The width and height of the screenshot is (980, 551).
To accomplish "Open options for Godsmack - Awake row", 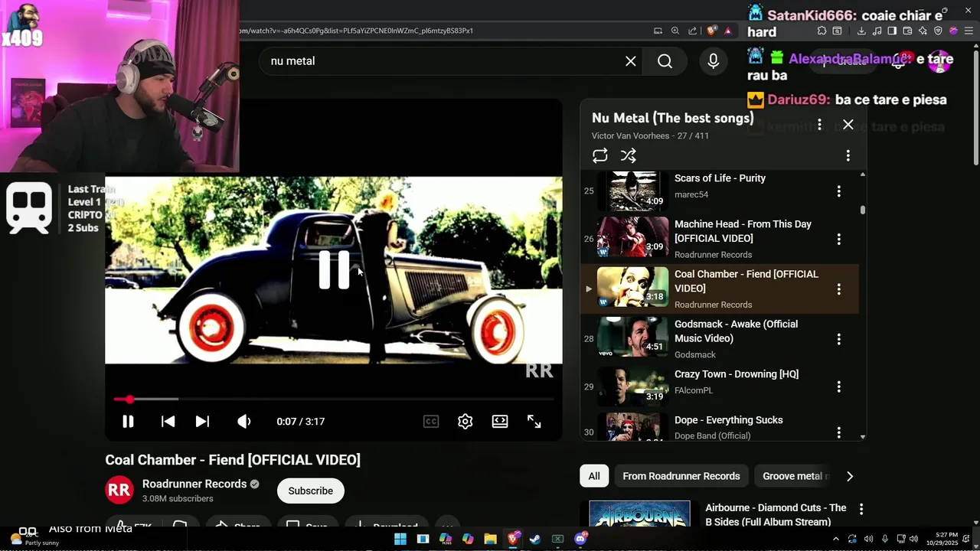I will coord(838,338).
